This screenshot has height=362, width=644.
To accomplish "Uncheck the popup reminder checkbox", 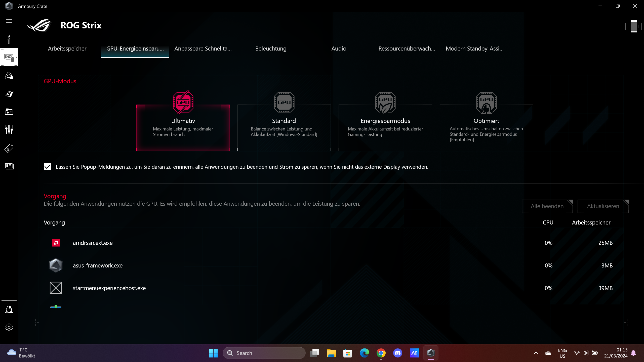I will coord(48,167).
